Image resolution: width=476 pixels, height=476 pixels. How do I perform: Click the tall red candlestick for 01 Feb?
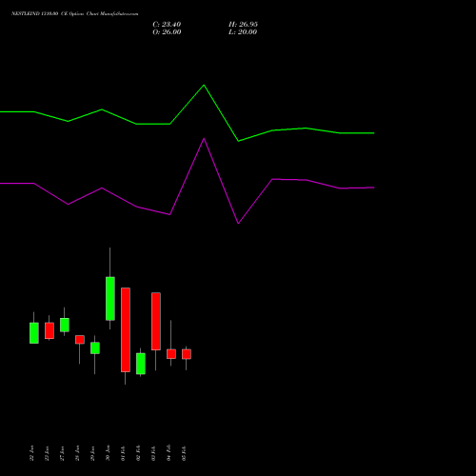(x=126, y=329)
